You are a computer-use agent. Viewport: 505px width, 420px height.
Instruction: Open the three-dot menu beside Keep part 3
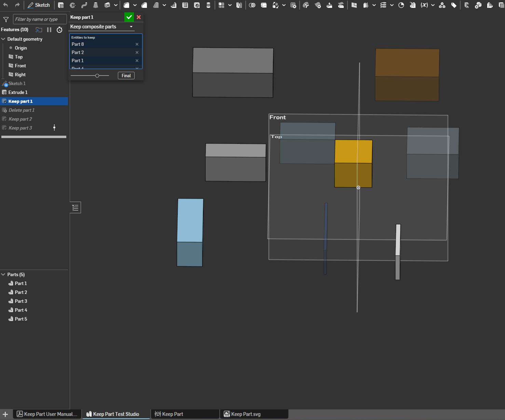54,128
